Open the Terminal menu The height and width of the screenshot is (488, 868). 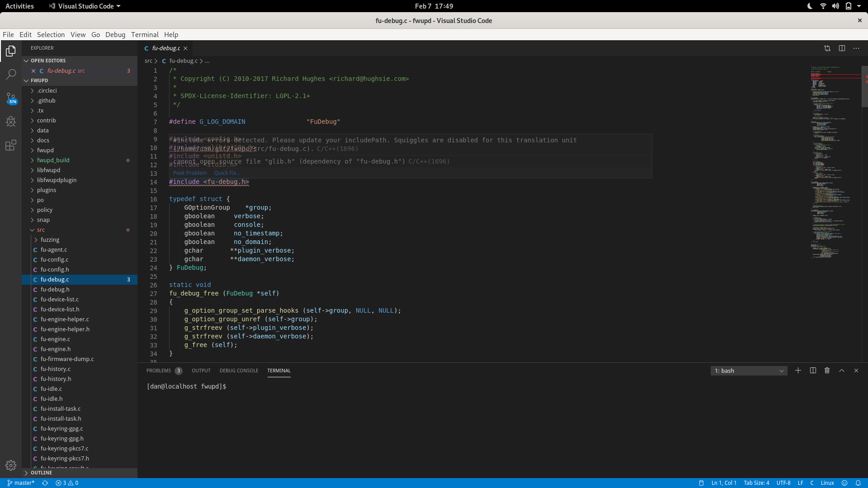tap(145, 35)
